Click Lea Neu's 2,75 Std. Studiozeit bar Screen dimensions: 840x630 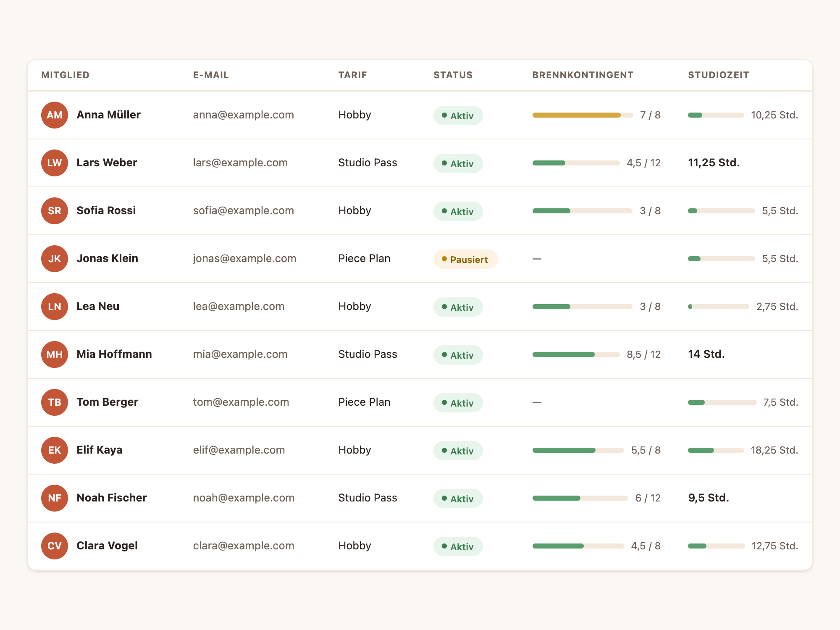[x=719, y=307]
